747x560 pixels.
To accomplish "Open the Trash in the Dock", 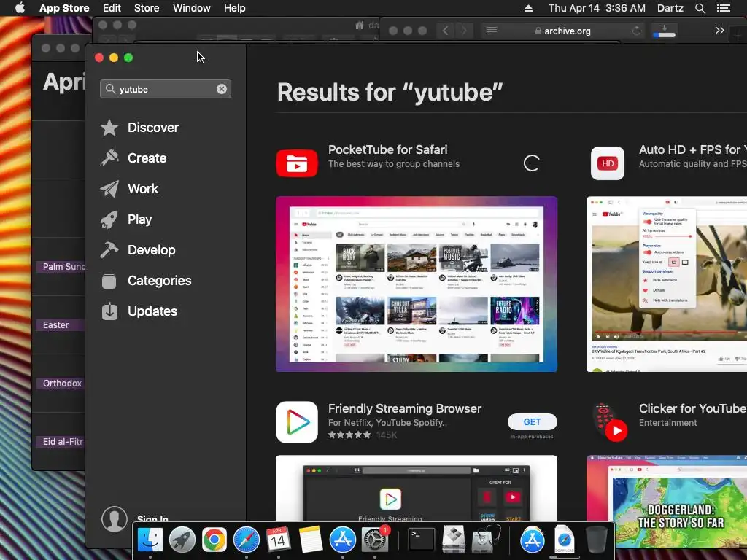I will point(596,540).
